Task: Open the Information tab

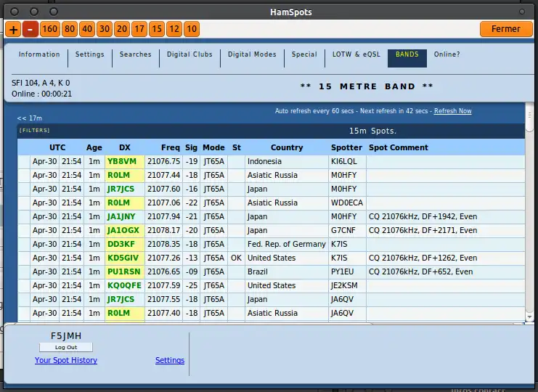Action: 39,54
